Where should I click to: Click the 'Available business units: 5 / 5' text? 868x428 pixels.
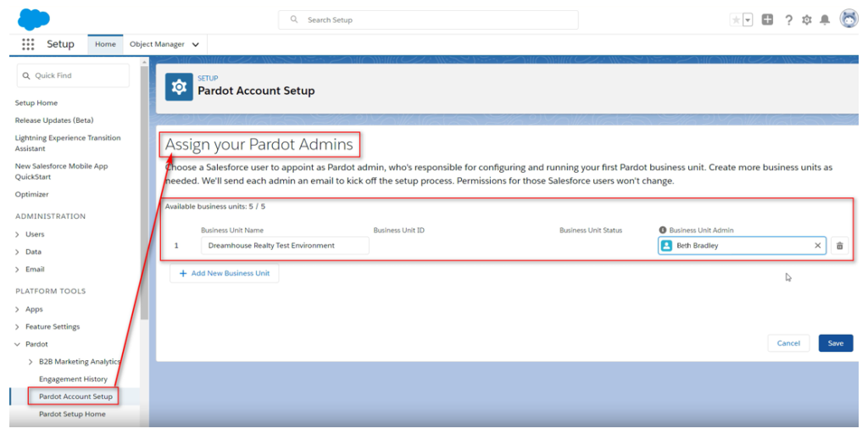(x=214, y=207)
